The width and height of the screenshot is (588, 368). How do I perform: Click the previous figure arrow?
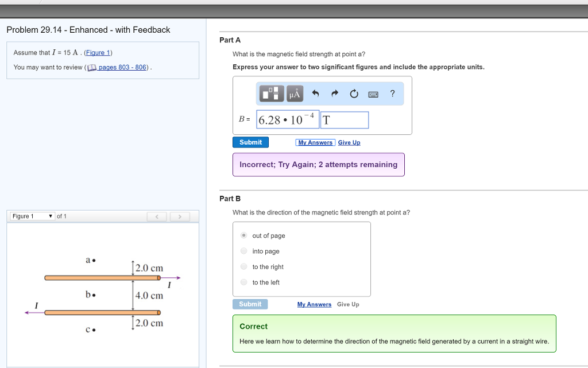pos(157,216)
